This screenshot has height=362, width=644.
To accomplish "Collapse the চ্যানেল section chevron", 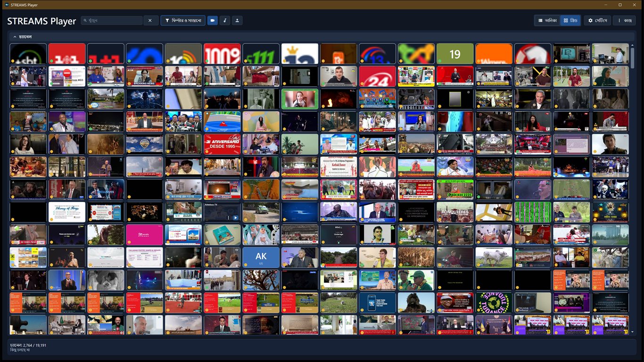I will 15,36.
